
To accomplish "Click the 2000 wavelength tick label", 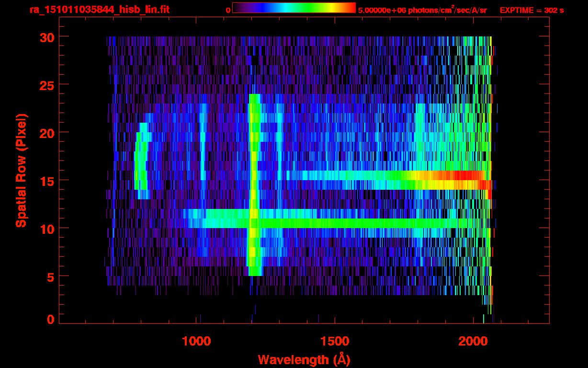I will (x=473, y=341).
